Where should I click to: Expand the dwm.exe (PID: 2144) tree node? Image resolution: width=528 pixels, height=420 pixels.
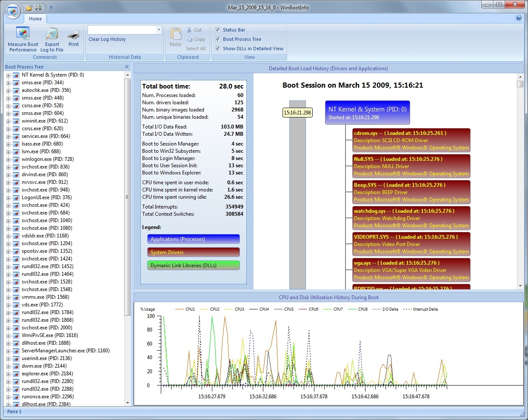click(8, 366)
